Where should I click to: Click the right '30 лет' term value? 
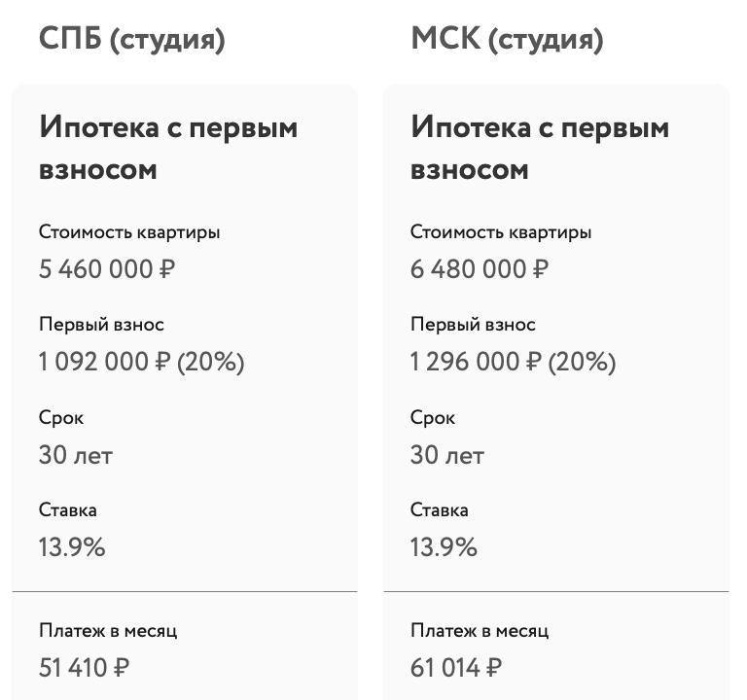pos(447,455)
